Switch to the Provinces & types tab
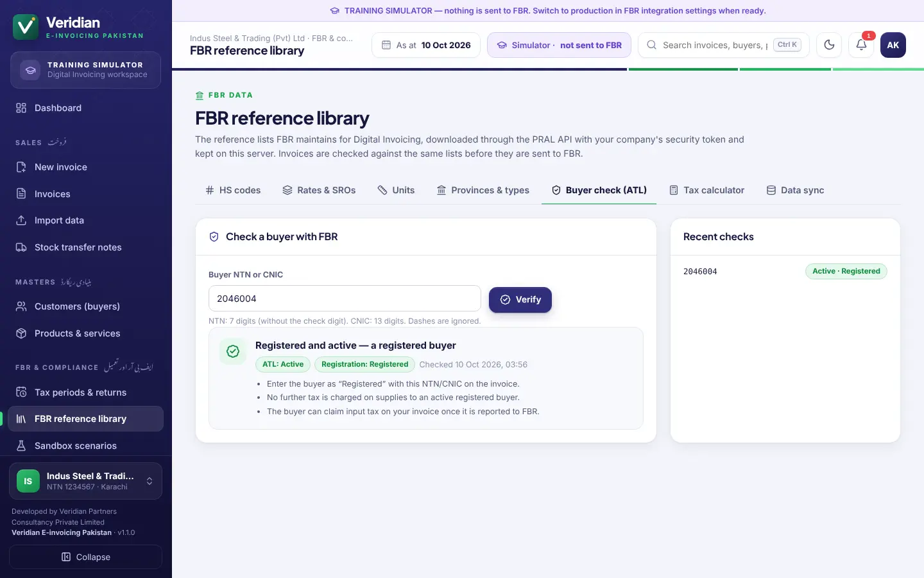924x578 pixels. click(483, 190)
